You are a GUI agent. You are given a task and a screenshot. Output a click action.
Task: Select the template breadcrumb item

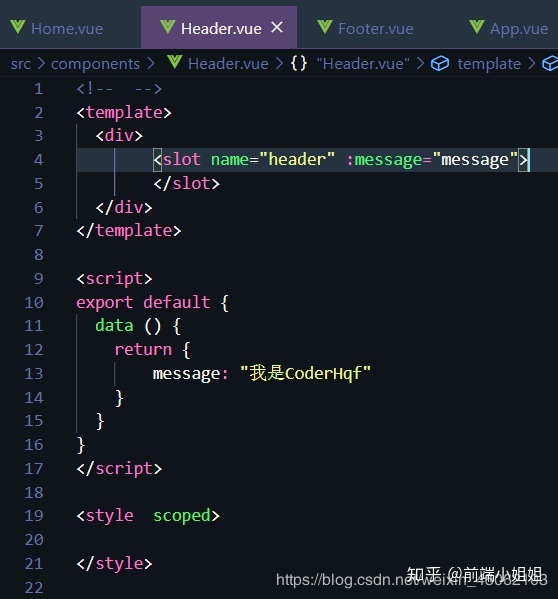click(x=489, y=64)
